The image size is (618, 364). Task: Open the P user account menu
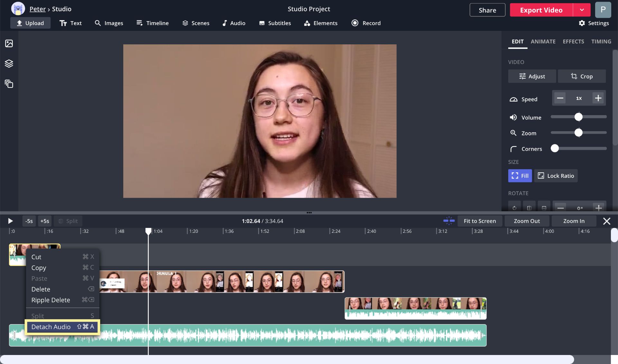603,10
